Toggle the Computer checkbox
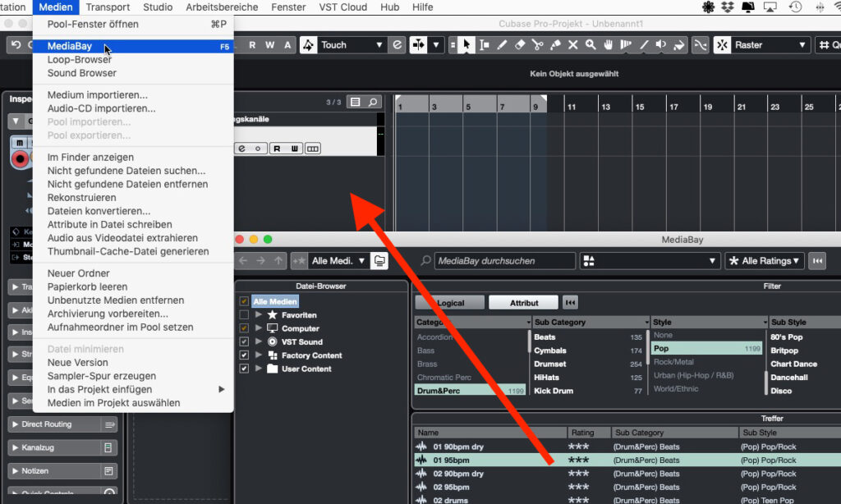Screen dimensions: 841x504 point(244,328)
